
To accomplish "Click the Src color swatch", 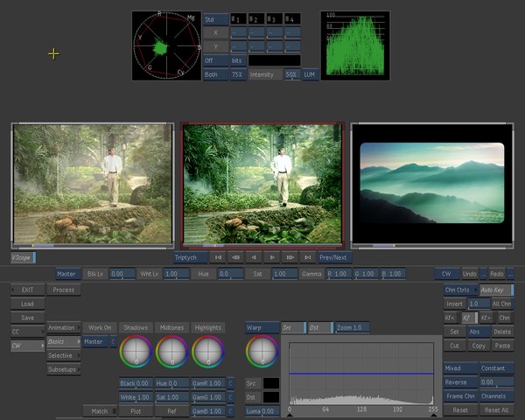I will [271, 383].
